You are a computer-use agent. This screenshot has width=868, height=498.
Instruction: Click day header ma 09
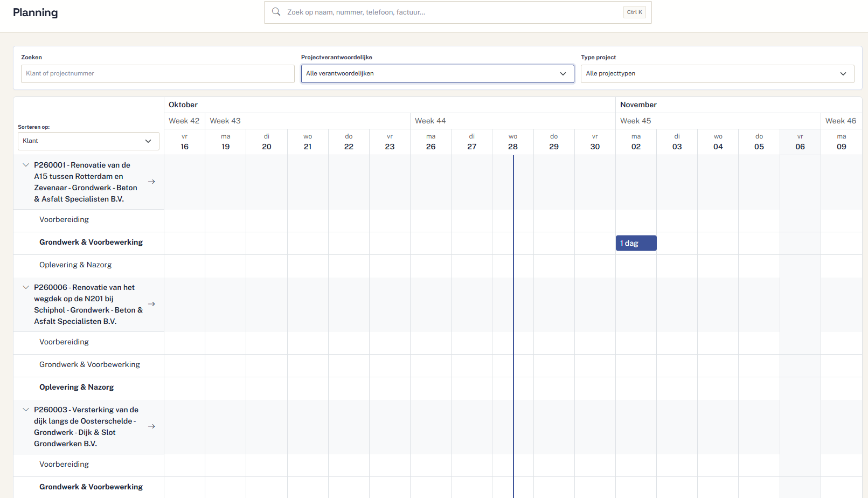842,142
